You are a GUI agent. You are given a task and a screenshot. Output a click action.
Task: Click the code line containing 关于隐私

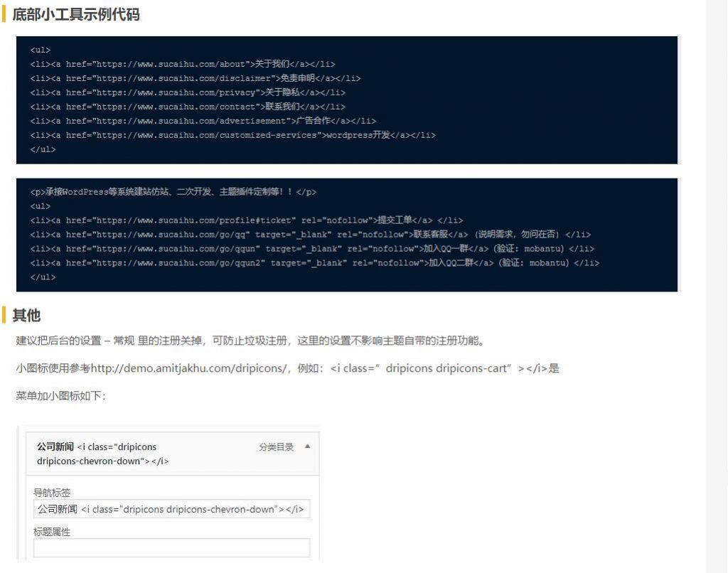pos(188,92)
